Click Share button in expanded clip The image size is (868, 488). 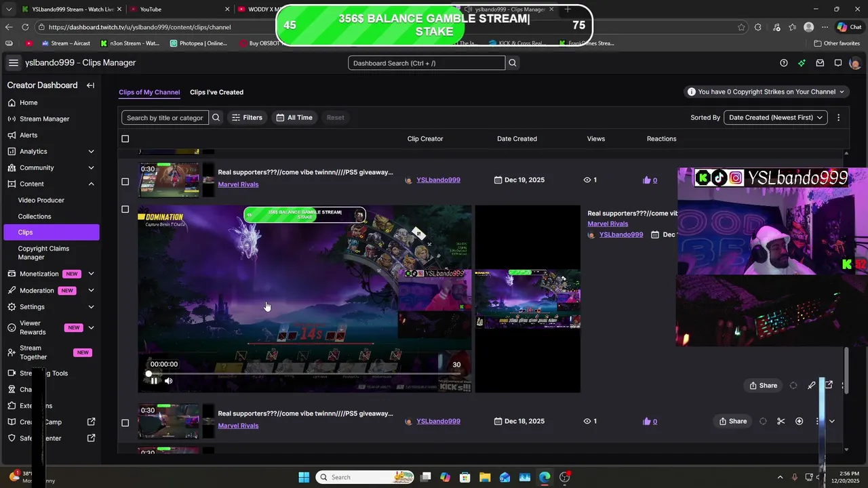tap(764, 386)
